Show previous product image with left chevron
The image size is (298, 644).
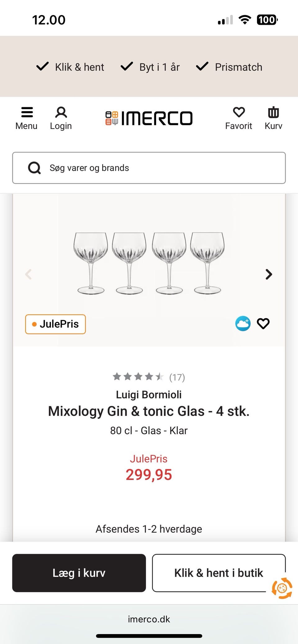click(x=29, y=274)
